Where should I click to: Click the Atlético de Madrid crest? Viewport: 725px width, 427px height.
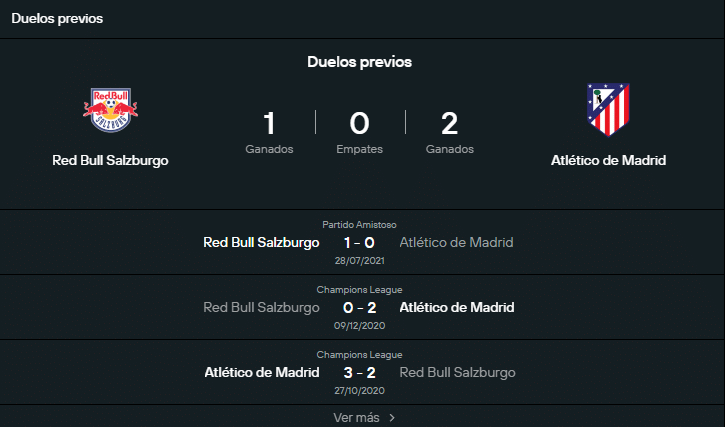pyautogui.click(x=608, y=110)
